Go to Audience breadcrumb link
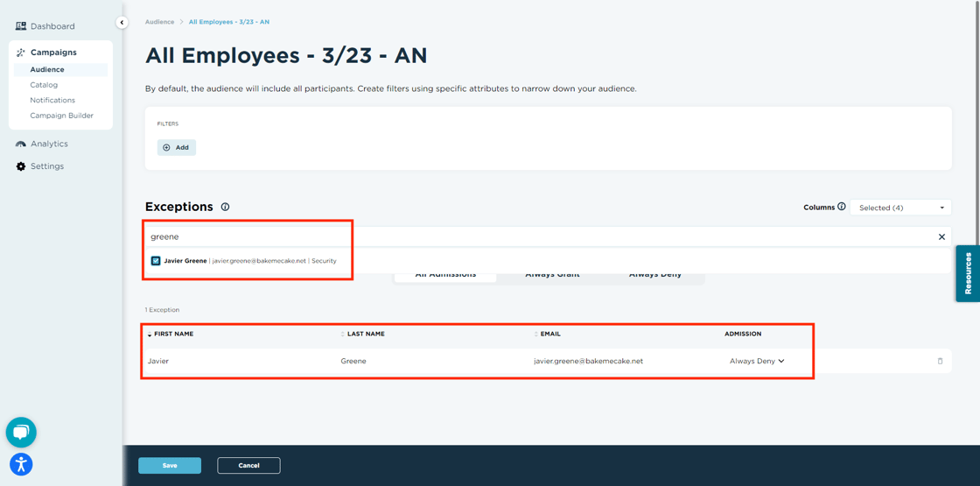The height and width of the screenshot is (486, 980). click(159, 22)
